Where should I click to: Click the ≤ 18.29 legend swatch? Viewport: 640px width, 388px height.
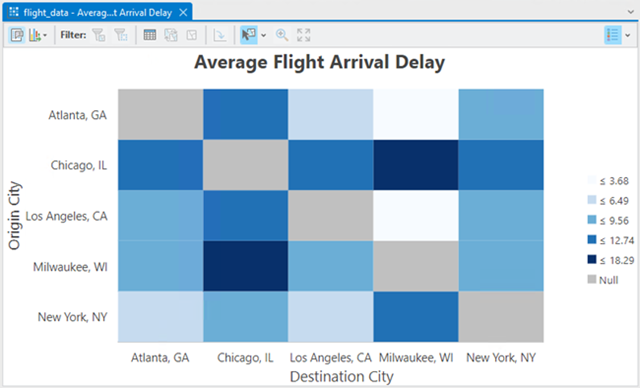[x=592, y=259]
